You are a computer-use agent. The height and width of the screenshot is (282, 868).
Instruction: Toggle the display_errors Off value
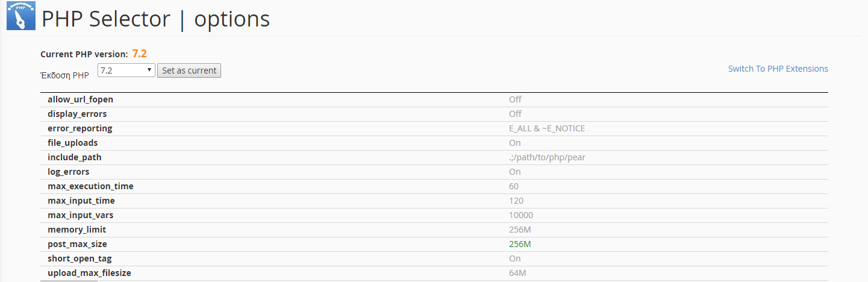pyautogui.click(x=515, y=114)
